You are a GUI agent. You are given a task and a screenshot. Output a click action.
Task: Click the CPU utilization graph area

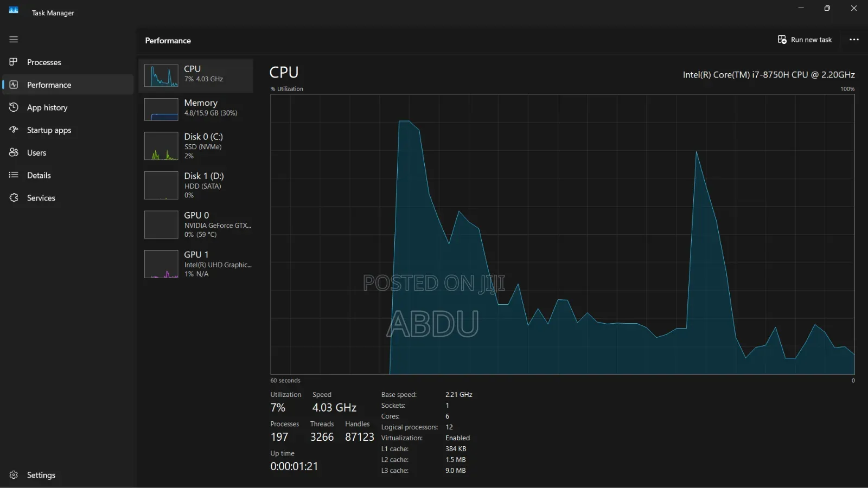[x=563, y=234]
